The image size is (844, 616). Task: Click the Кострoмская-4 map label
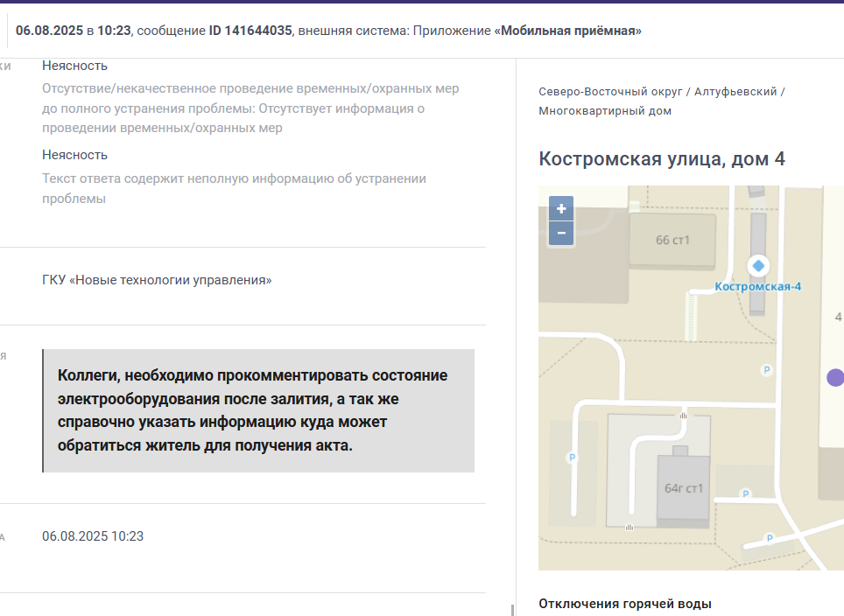click(758, 287)
